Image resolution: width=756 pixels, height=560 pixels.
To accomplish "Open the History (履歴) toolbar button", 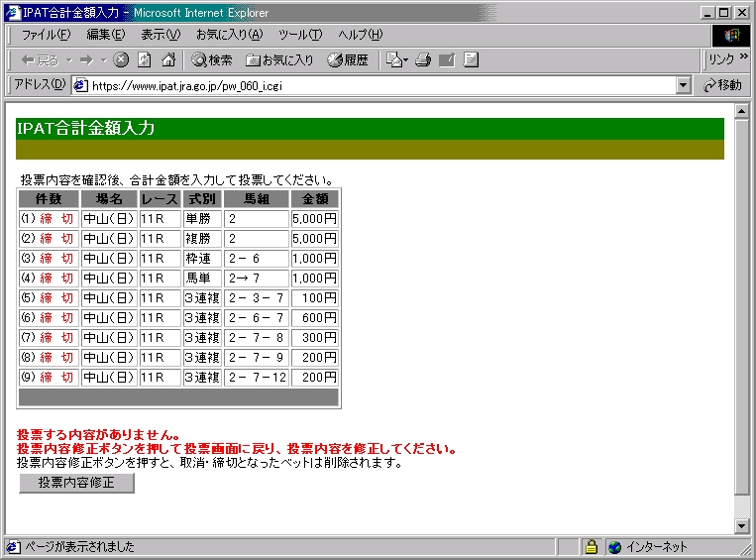I will 348,59.
